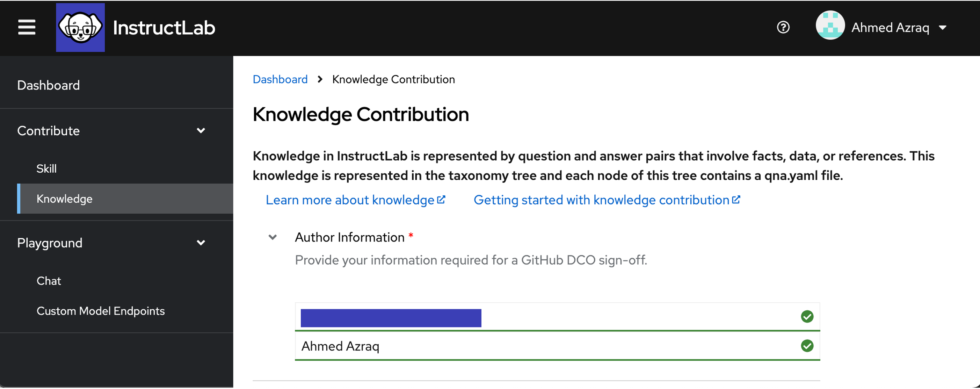Viewport: 980px width, 389px height.
Task: Select Skill under Contribute
Action: coord(46,168)
